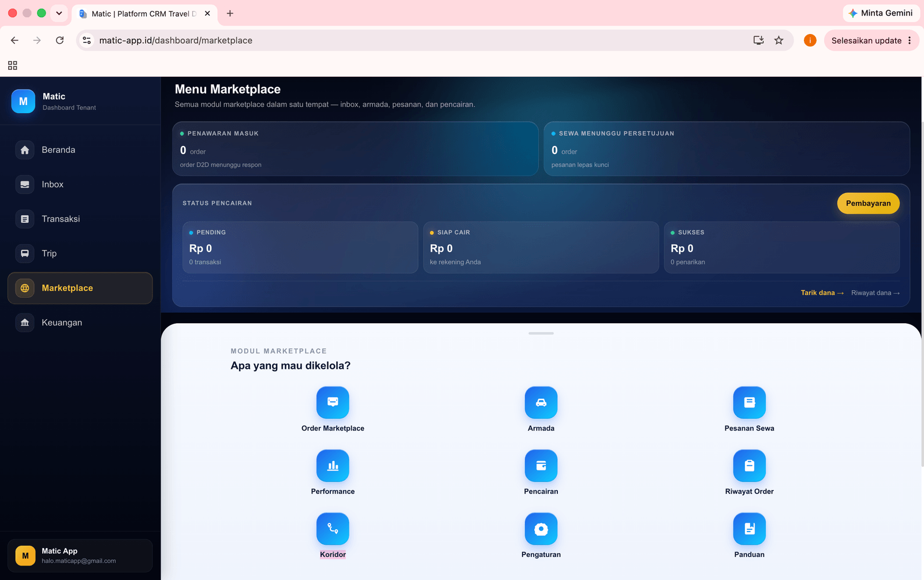The image size is (924, 580).
Task: Click the Siap Cair Rp 0 card
Action: [541, 248]
